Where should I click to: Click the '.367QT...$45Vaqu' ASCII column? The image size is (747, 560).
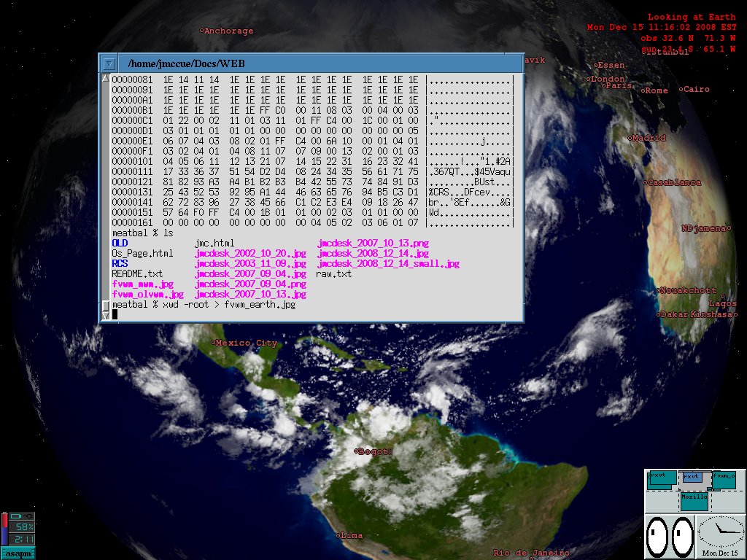tap(470, 171)
